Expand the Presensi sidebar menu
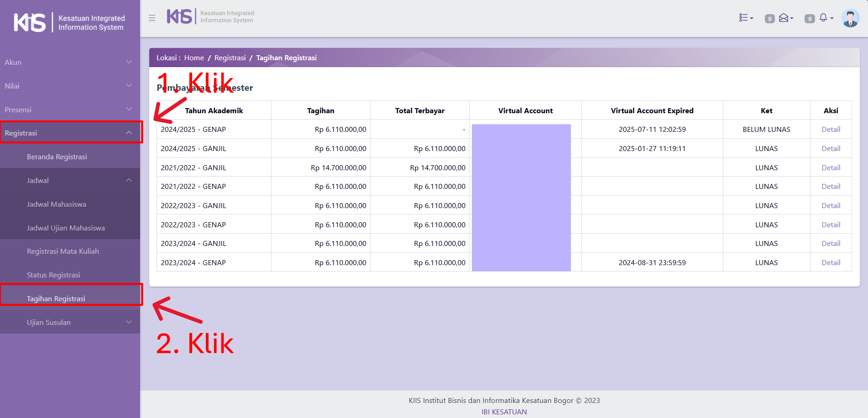Viewport: 868px width, 418px height. [x=68, y=110]
